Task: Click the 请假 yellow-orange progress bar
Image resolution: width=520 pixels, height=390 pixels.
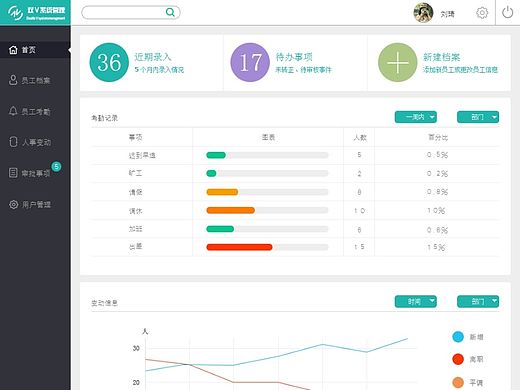Action: (x=222, y=192)
